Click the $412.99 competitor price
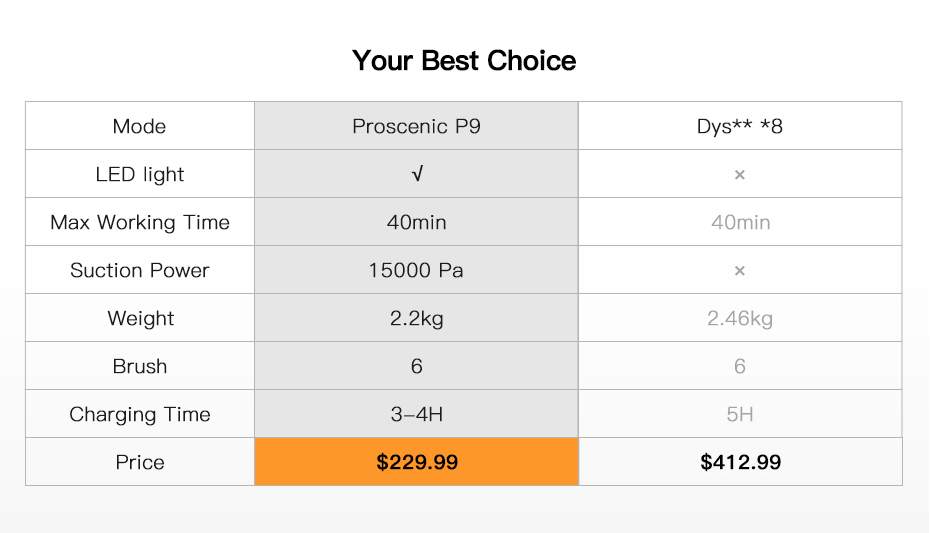 pyautogui.click(x=740, y=462)
